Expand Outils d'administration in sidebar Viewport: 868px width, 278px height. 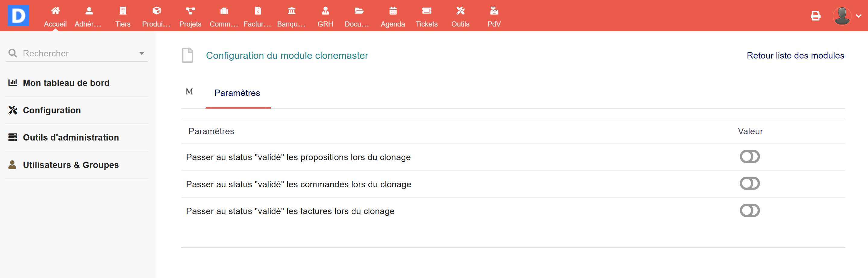click(x=71, y=137)
